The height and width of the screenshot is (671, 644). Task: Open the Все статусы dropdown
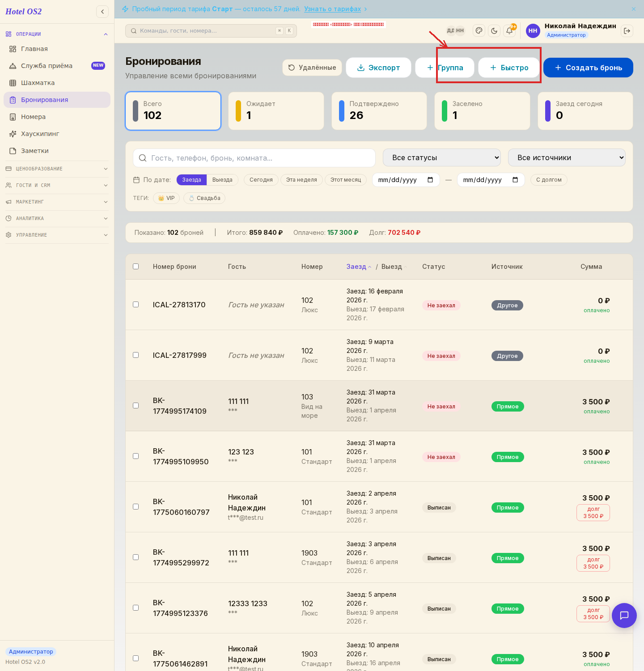point(442,157)
